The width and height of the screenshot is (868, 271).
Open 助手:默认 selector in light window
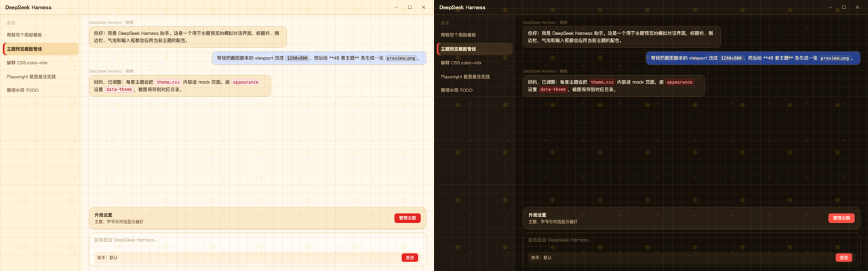(x=107, y=257)
